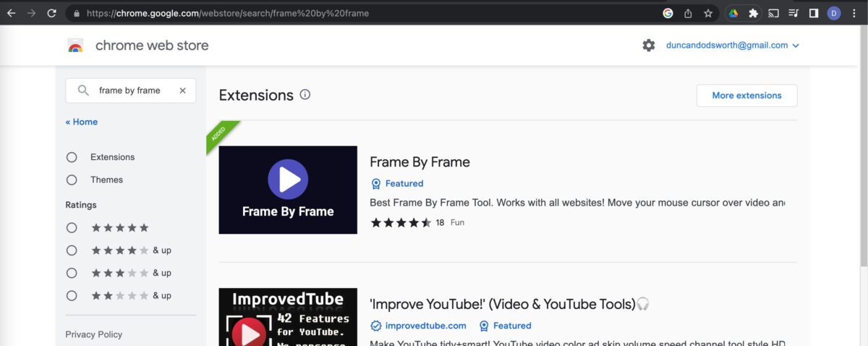The height and width of the screenshot is (346, 868).
Task: Click the search magnifier icon
Action: coord(83,90)
